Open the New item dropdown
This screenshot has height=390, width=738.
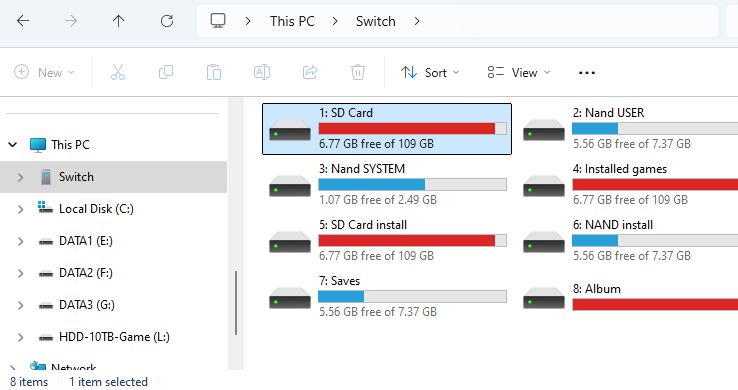click(44, 72)
